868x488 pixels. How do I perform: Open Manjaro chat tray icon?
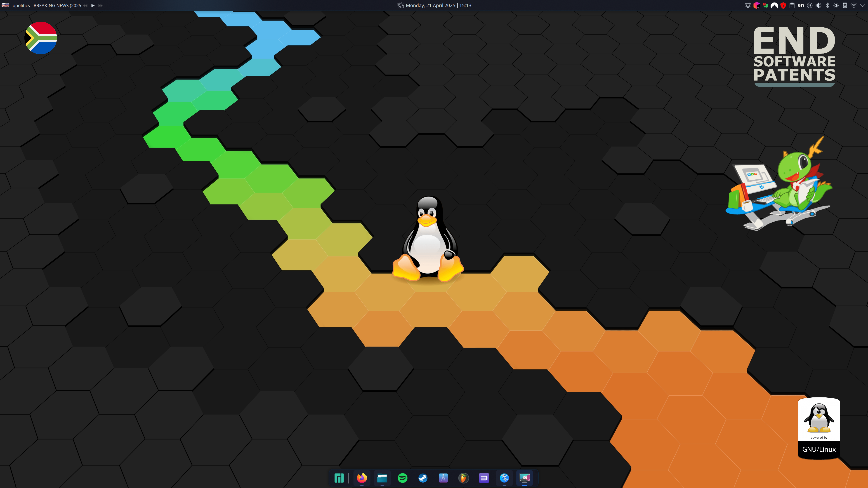coord(766,5)
